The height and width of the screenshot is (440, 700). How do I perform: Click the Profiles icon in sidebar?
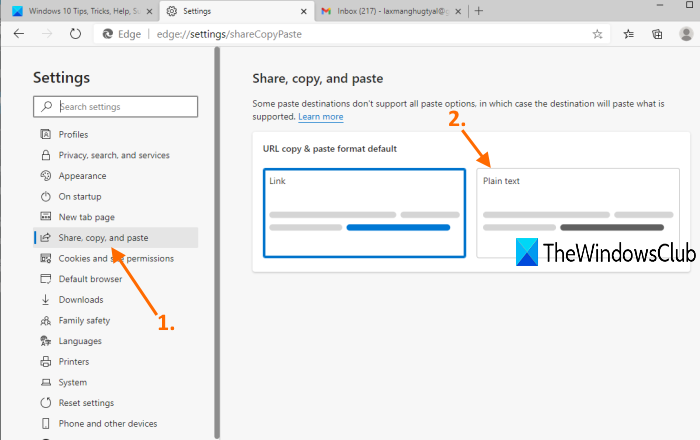click(x=46, y=134)
